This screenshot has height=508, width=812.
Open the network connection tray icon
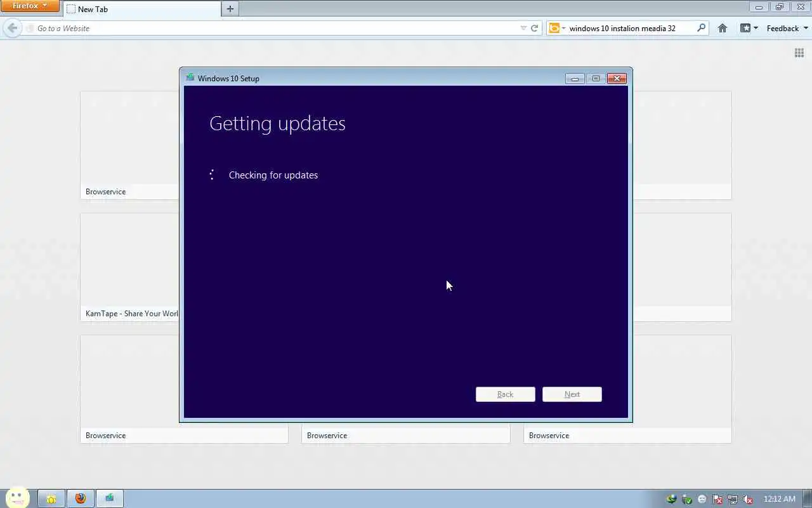click(733, 499)
